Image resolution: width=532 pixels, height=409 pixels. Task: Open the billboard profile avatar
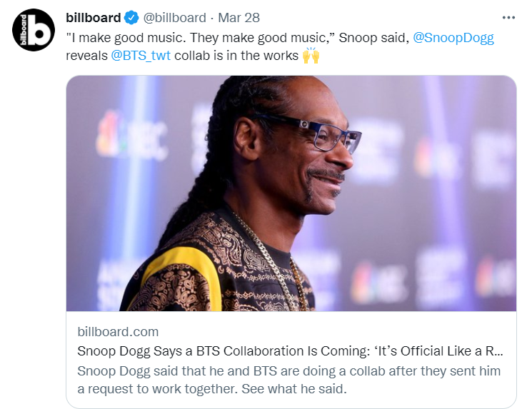pos(34,30)
